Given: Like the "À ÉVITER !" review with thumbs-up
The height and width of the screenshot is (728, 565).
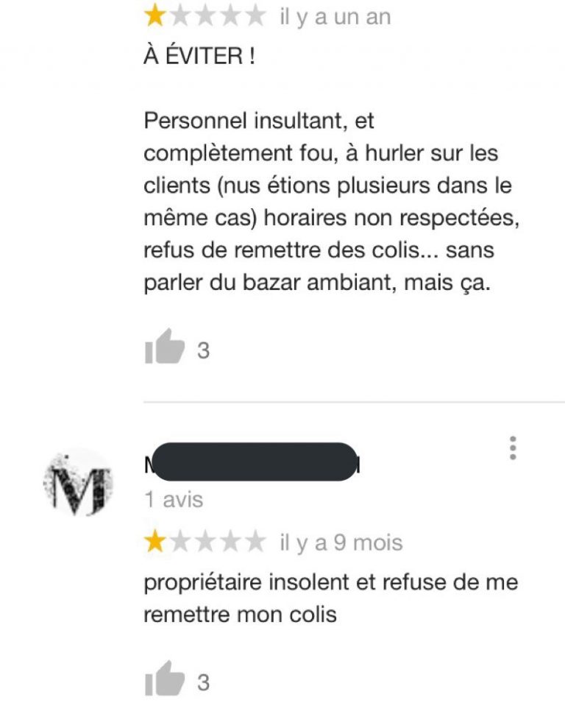Looking at the screenshot, I should (165, 347).
